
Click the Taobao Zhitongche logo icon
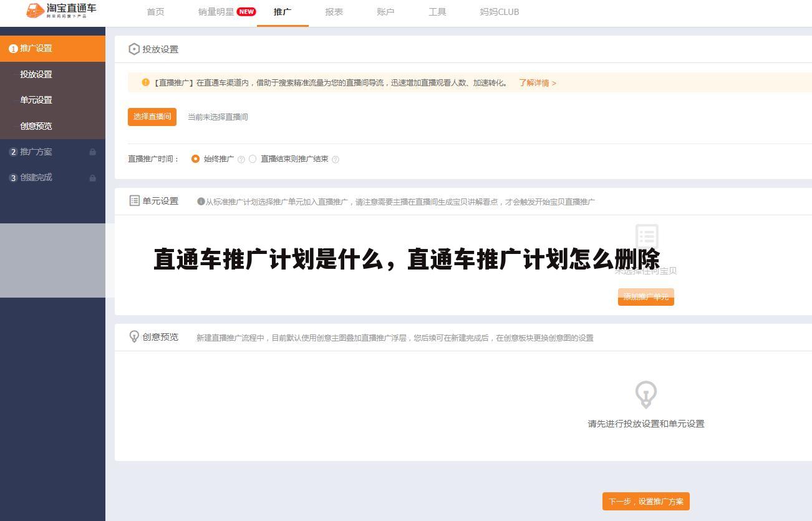pos(34,10)
